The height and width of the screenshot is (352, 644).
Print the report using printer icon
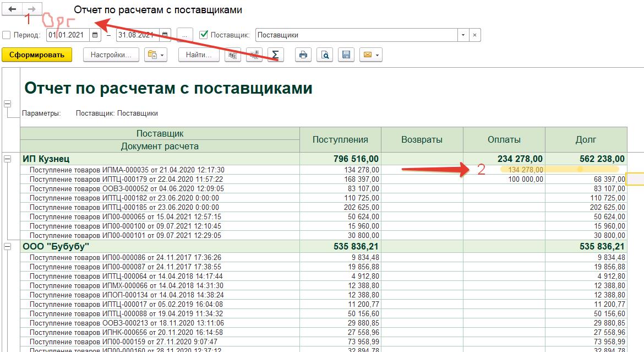point(303,55)
